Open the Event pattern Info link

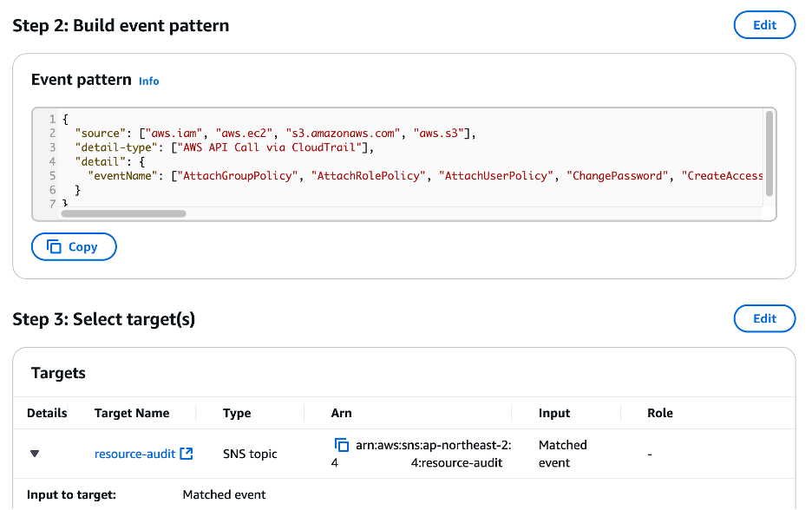point(149,81)
